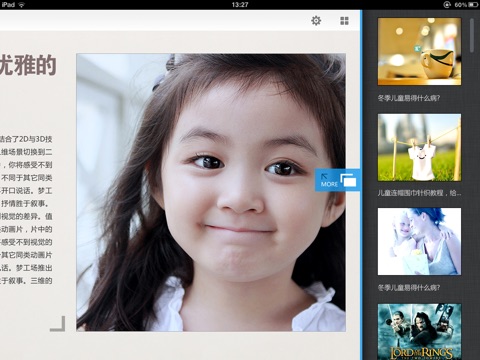
Task: Open the grid view icon
Action: tap(344, 21)
